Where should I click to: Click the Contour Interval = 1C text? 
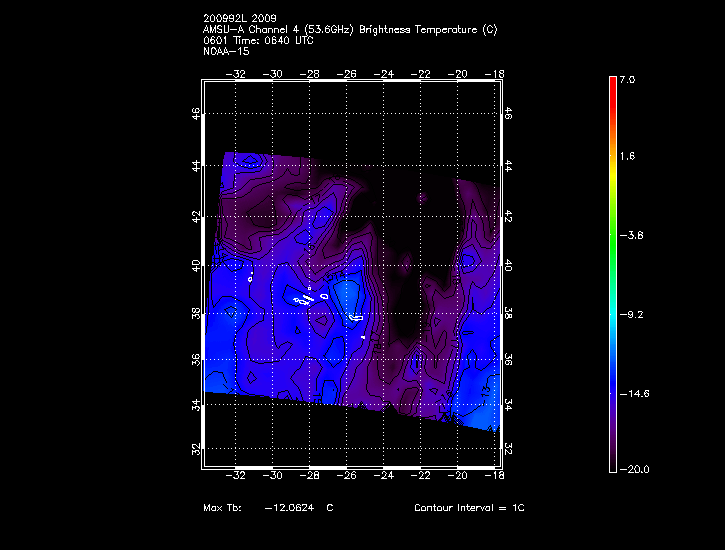[x=469, y=508]
